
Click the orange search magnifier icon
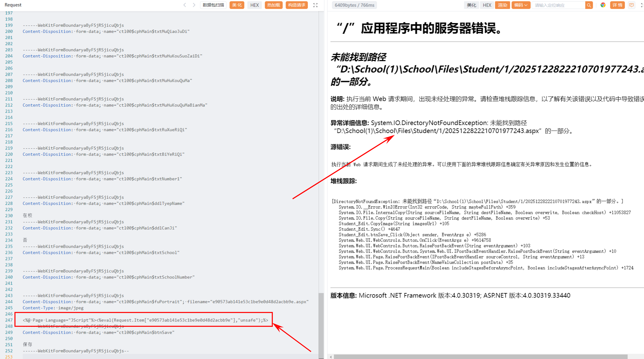(589, 5)
